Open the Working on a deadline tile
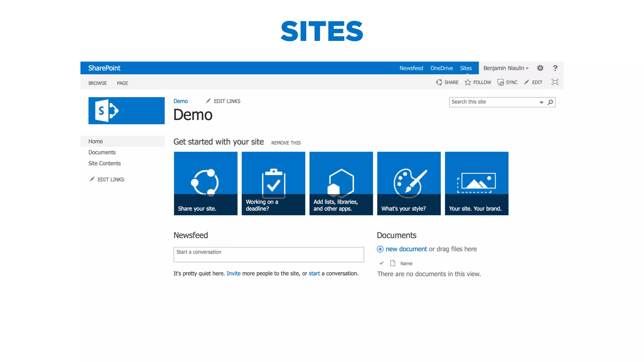The height and width of the screenshot is (362, 644). (x=274, y=184)
